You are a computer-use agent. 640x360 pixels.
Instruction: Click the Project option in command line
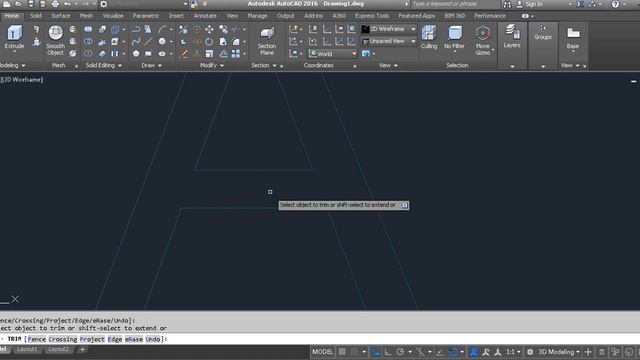click(x=92, y=339)
